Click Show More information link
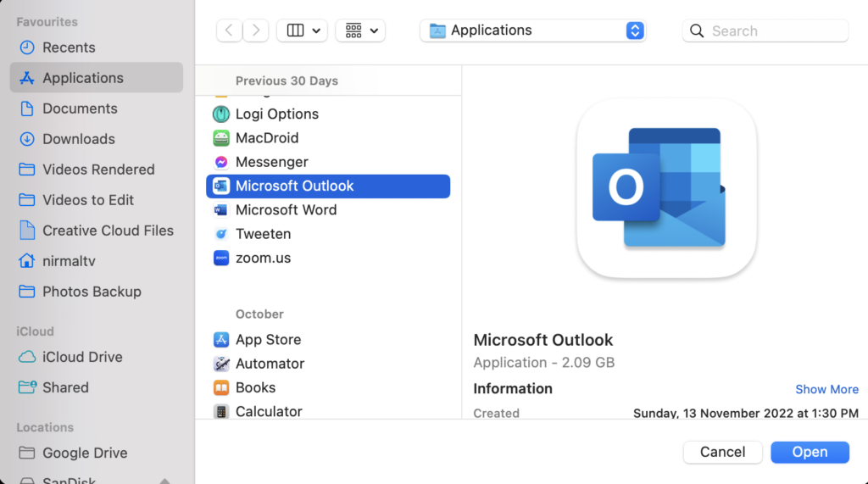 pos(826,389)
